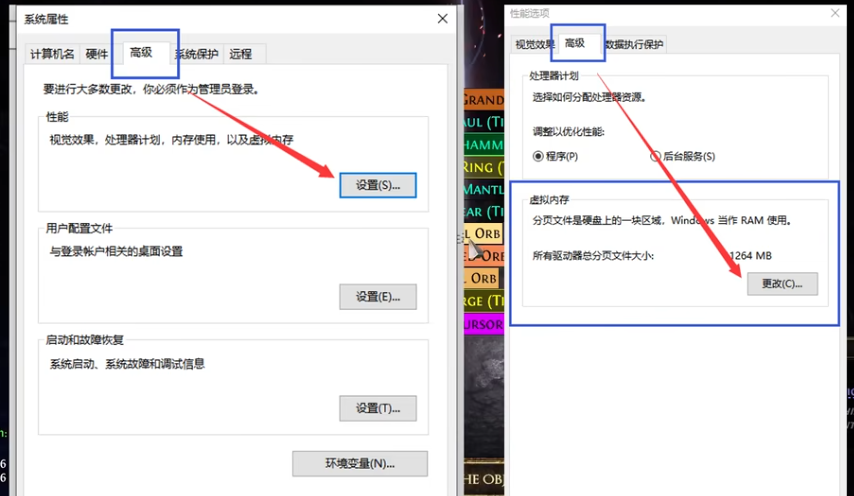Screen dimensions: 854x496
Task: Open the 计算机名 tab
Action: [53, 54]
